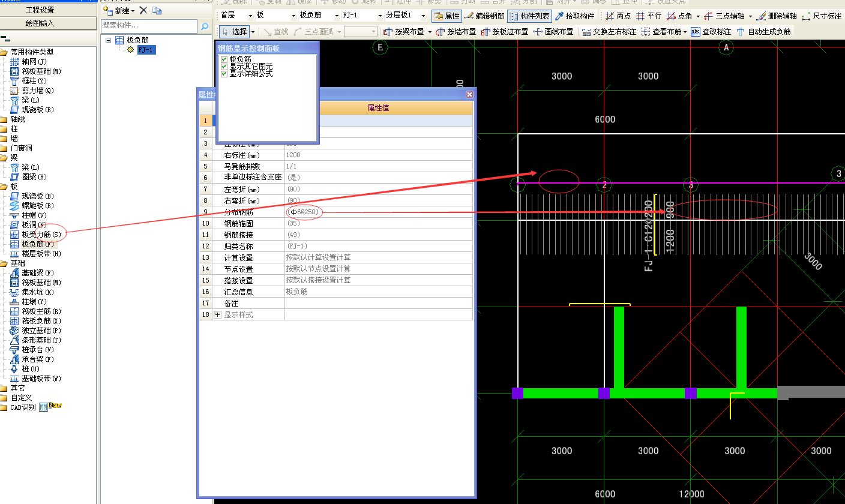Click copy component icon beside delete X
845x504 pixels.
point(157,10)
